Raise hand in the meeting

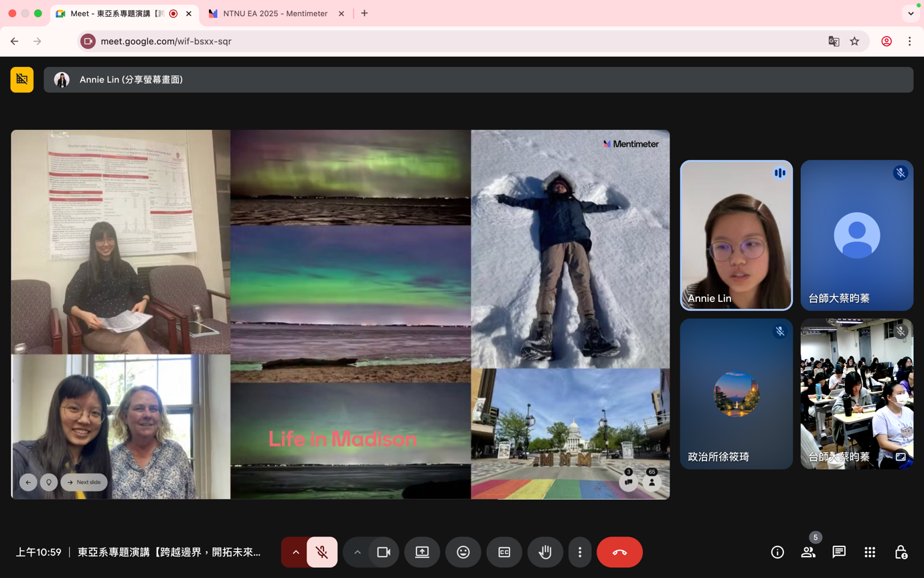tap(545, 553)
